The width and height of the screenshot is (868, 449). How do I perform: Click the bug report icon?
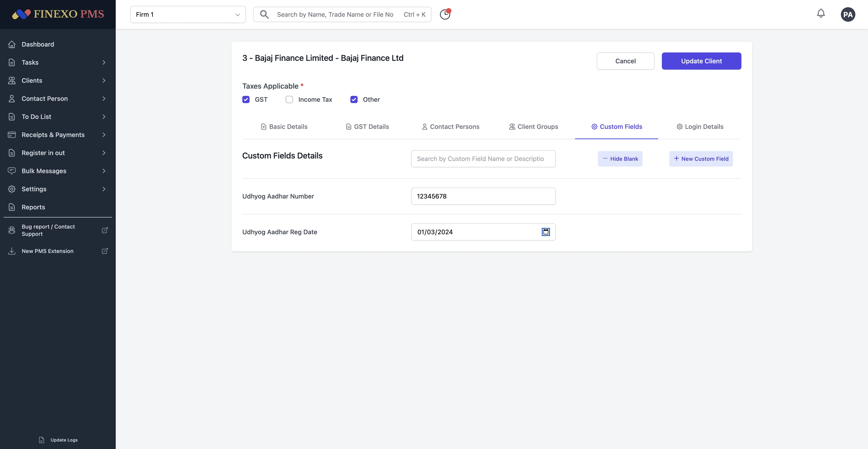coord(12,230)
